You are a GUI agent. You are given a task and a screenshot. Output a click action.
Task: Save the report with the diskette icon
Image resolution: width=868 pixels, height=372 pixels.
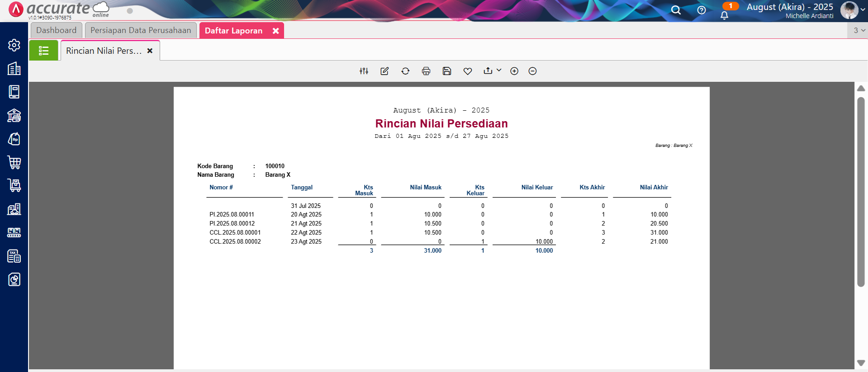(447, 71)
